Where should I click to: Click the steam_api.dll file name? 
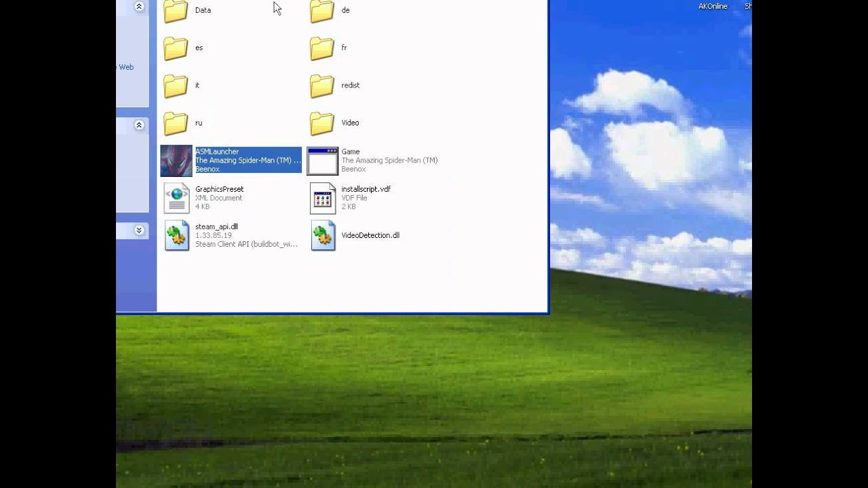pos(216,226)
